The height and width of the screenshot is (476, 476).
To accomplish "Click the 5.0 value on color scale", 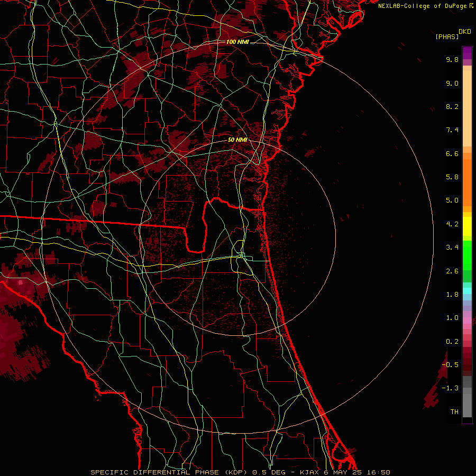I will (452, 200).
